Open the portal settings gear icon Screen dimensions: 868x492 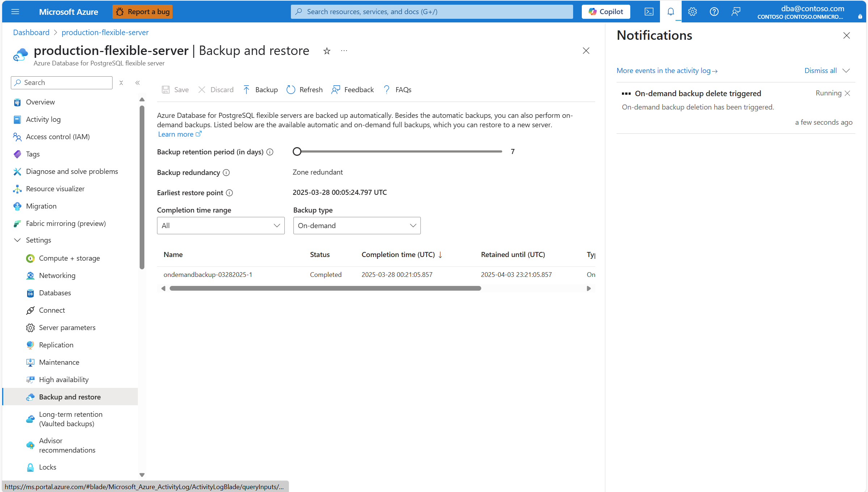(692, 12)
